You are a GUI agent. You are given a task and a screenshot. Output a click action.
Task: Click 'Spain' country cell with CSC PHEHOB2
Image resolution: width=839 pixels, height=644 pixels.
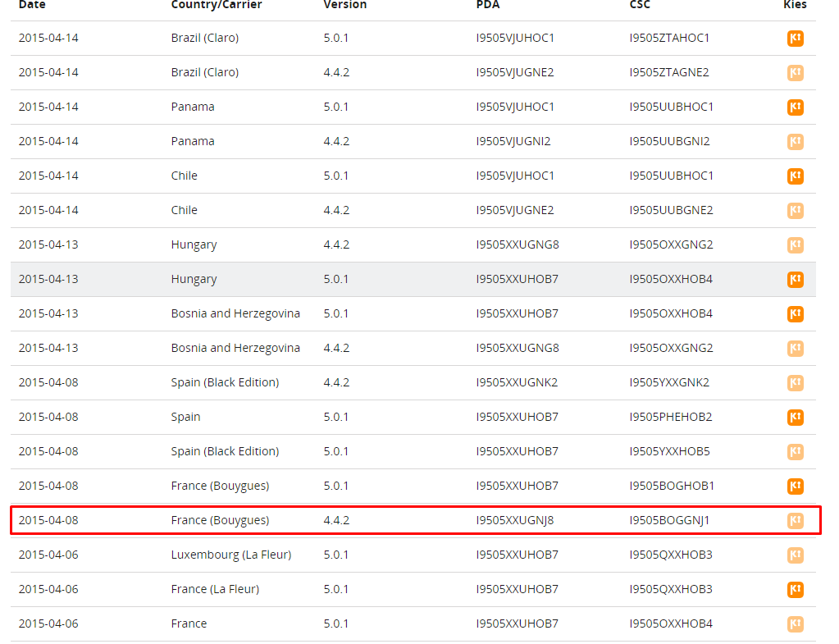pyautogui.click(x=185, y=417)
